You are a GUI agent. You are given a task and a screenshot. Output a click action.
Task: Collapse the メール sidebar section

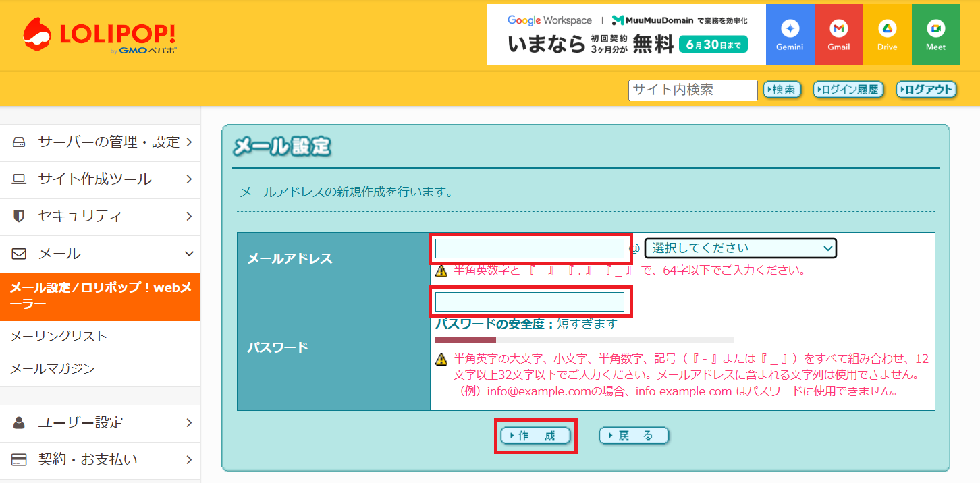coord(100,254)
